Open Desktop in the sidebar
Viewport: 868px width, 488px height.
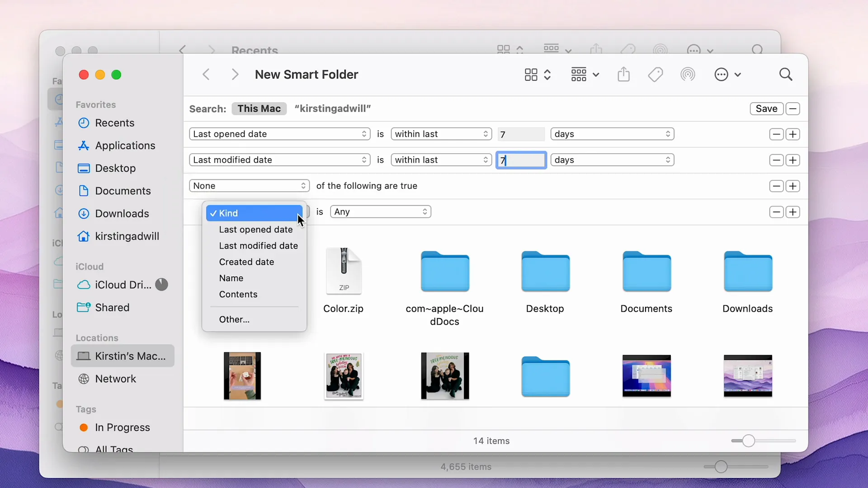click(122, 168)
